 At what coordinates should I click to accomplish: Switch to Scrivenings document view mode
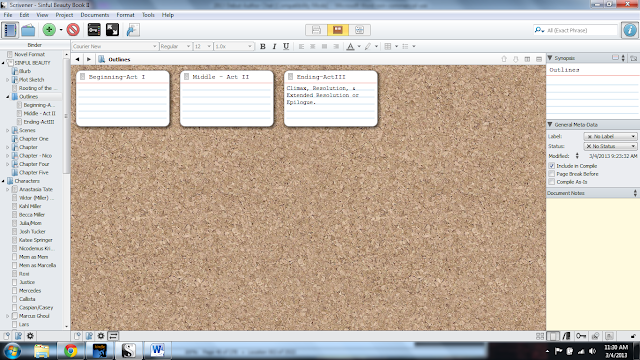coord(316,30)
